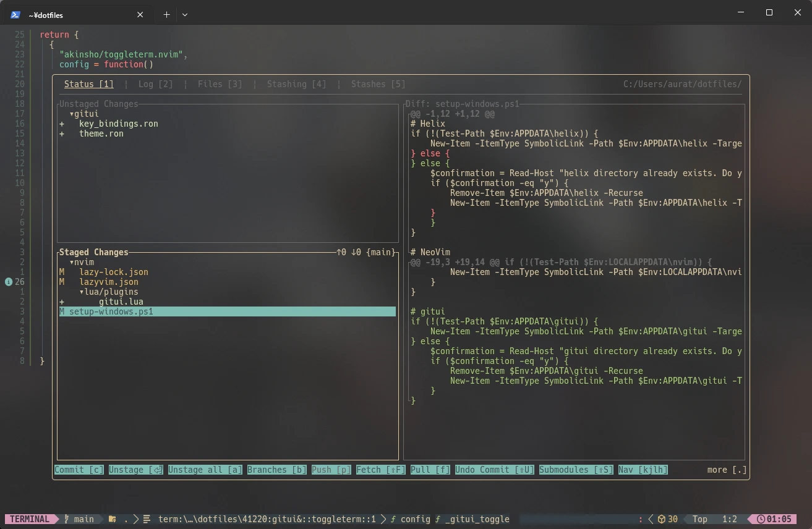812x529 pixels.
Task: Click the Unstage command button
Action: point(136,470)
